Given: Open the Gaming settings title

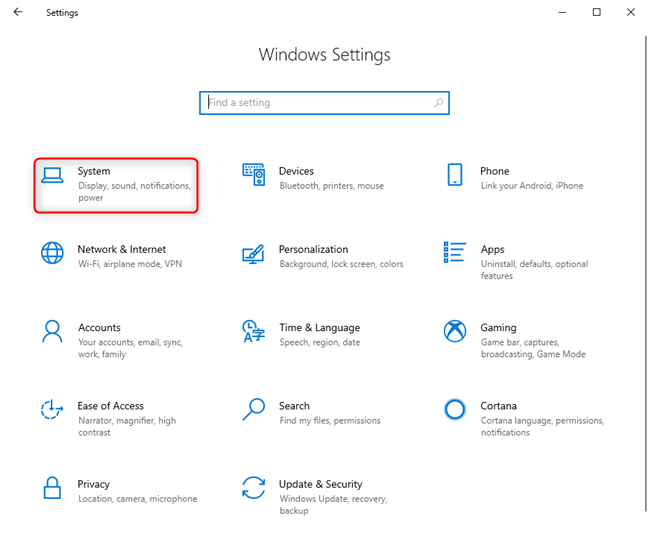Looking at the screenshot, I should point(498,328).
